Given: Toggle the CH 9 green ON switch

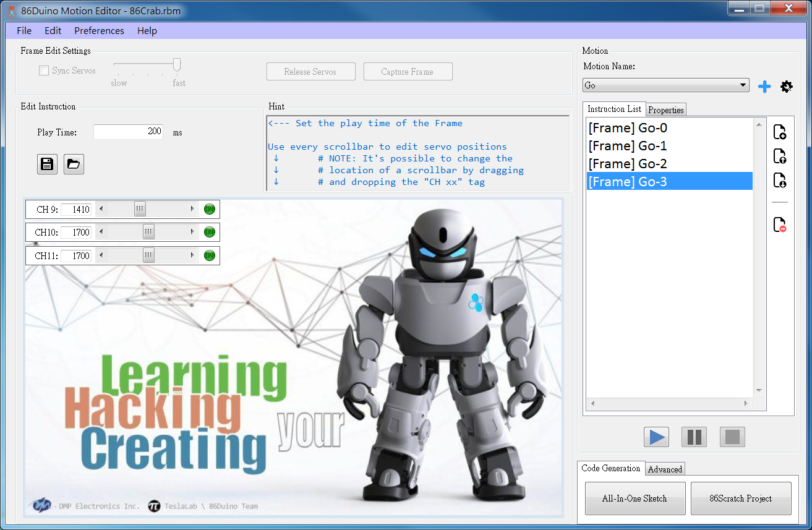Looking at the screenshot, I should point(209,209).
